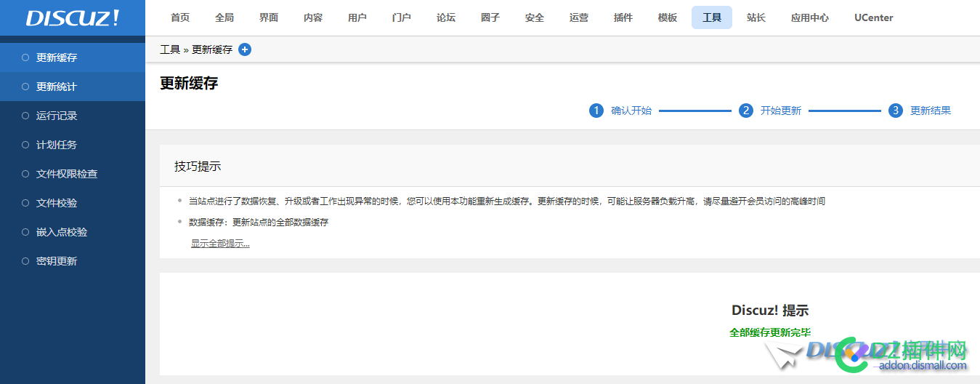Go to the UCenter menu
The height and width of the screenshot is (384, 980).
tap(874, 17)
